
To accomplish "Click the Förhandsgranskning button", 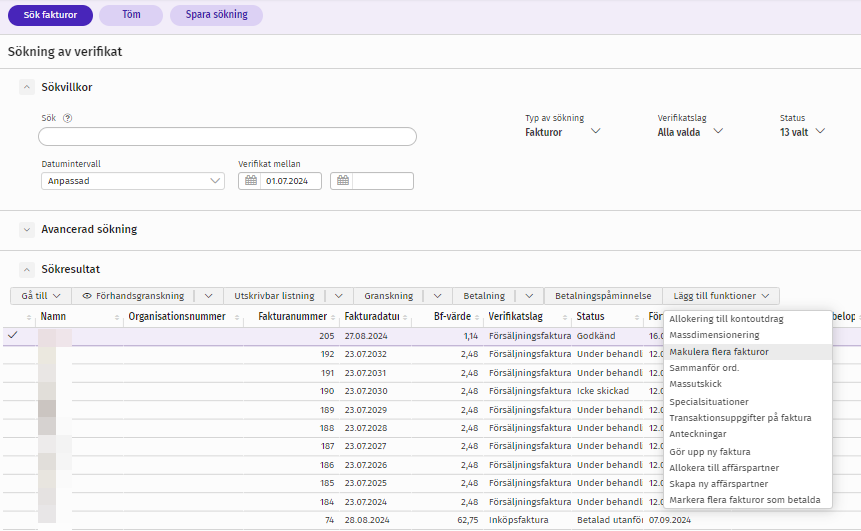I will pos(133,296).
